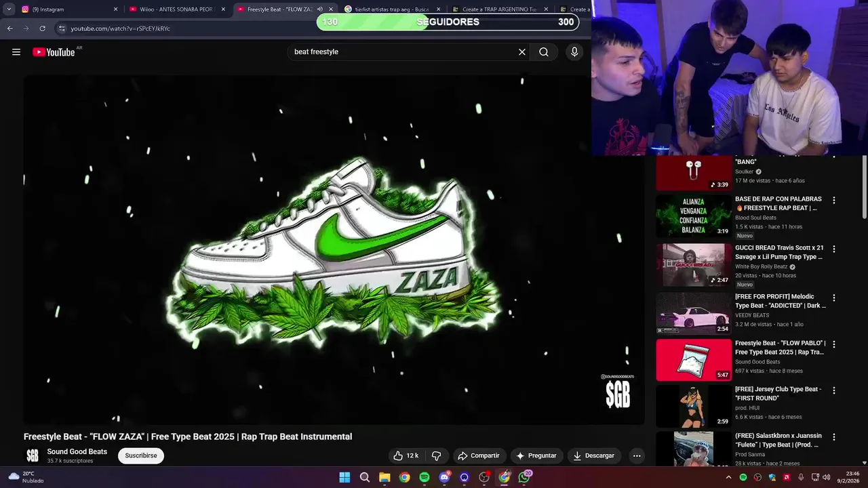Open the Salastkbron Fulete thumbnail

(x=694, y=449)
